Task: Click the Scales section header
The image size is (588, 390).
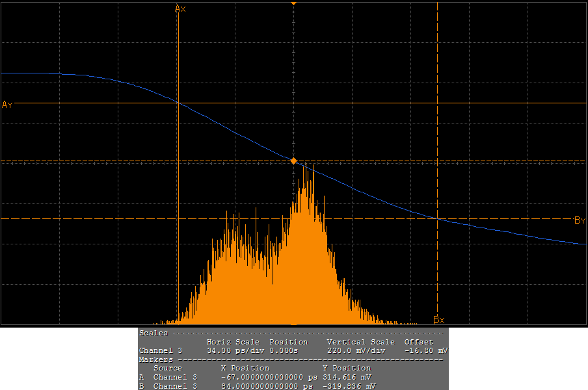Action: (x=154, y=333)
